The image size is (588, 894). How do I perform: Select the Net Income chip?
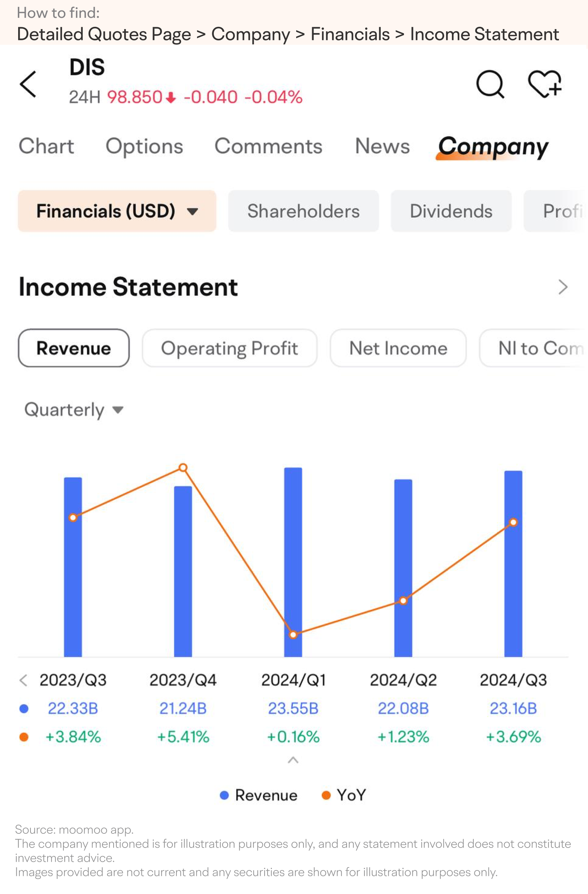click(x=398, y=348)
